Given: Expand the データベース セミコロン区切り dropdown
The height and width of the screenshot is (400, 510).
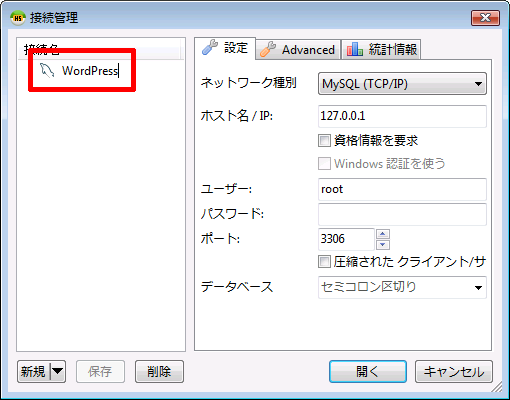Looking at the screenshot, I should pos(402,287).
